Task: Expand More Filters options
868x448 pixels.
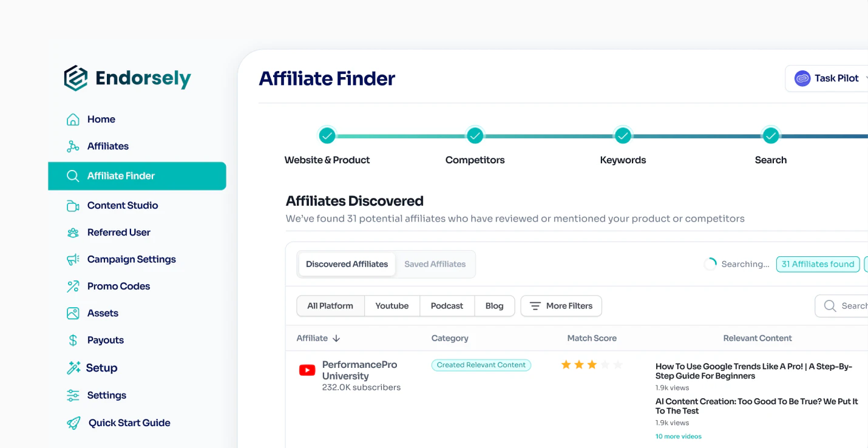Action: click(x=561, y=306)
